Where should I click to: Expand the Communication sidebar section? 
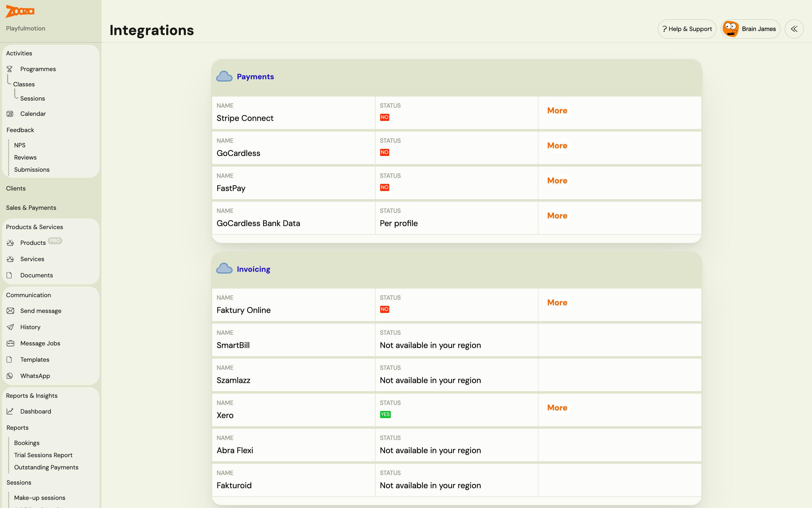click(x=28, y=295)
